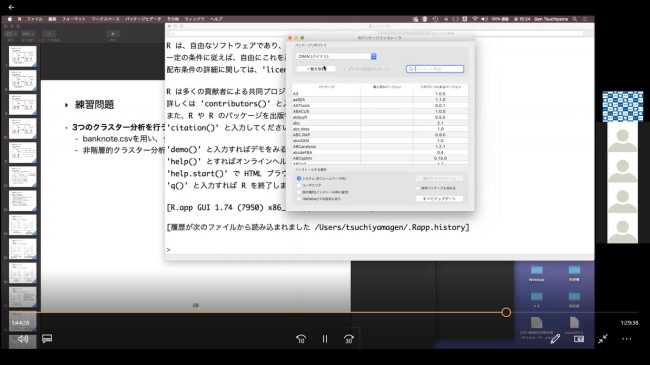Exit fullscreen with the collapse arrows
Viewport: 650px width, 365px height.
pos(603,339)
